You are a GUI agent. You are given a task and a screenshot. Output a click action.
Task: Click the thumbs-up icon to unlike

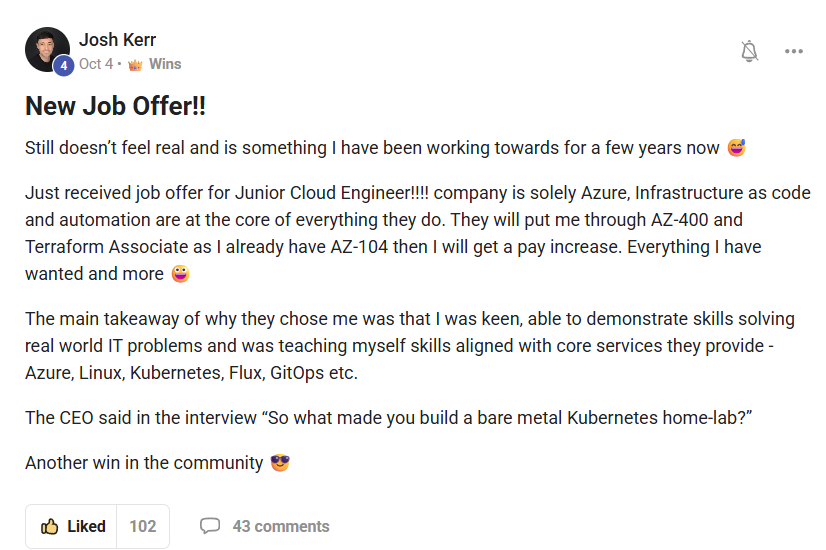coord(49,526)
